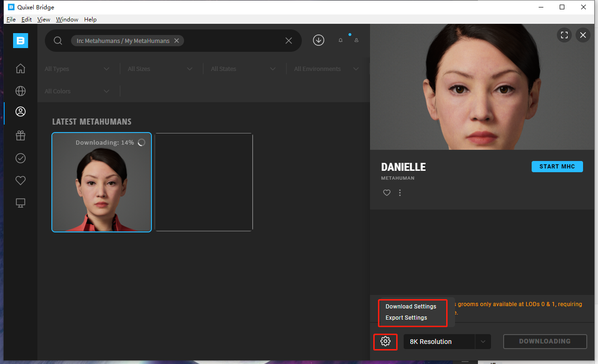Viewport: 598px width, 364px height.
Task: Expand the All Colors filter
Action: [77, 91]
